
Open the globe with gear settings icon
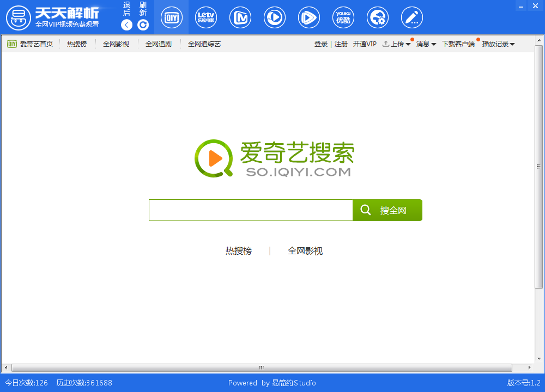click(377, 18)
